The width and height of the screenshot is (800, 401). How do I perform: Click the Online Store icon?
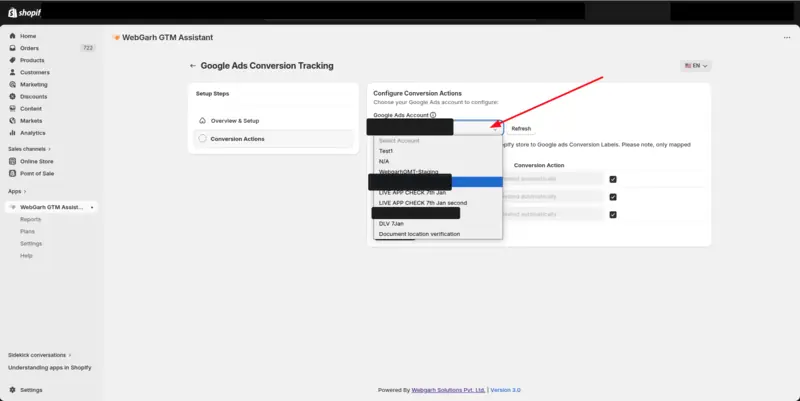click(x=13, y=161)
